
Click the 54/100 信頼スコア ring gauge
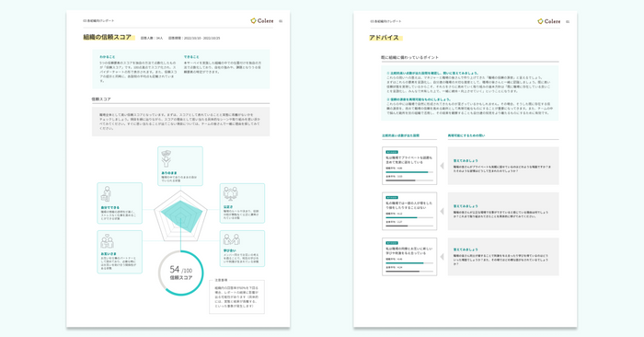coord(180,273)
